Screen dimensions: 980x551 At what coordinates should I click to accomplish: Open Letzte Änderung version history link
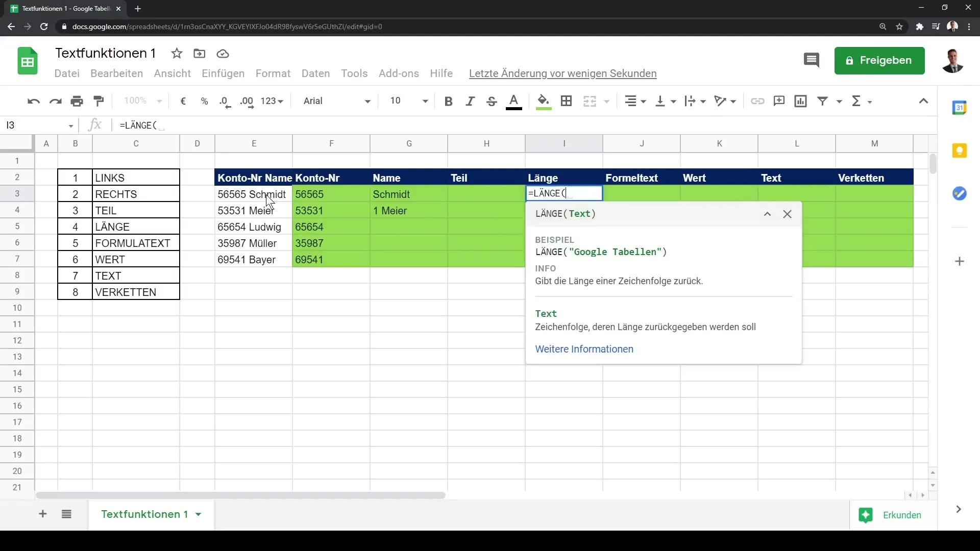pos(562,73)
